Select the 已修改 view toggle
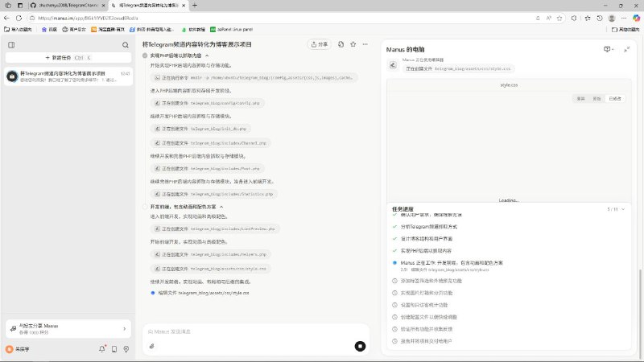Screen dimensions: 644x362 coord(615,98)
